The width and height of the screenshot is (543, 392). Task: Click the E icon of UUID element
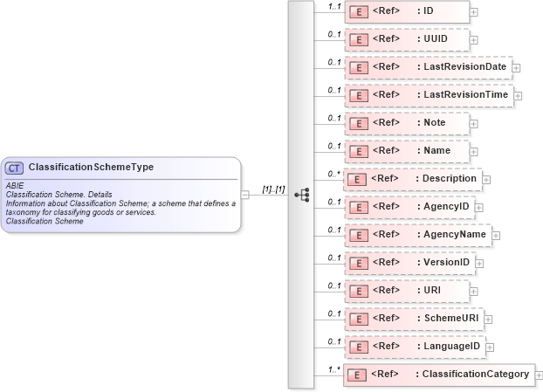[x=359, y=40]
